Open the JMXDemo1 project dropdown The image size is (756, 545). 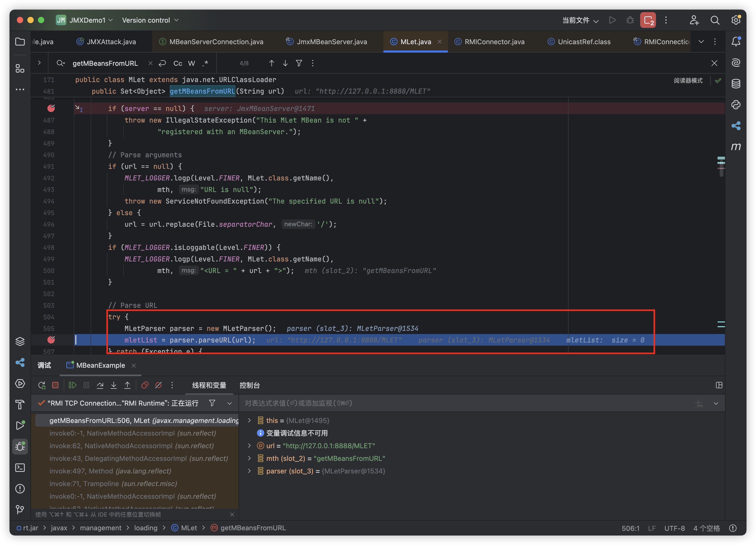coord(85,20)
